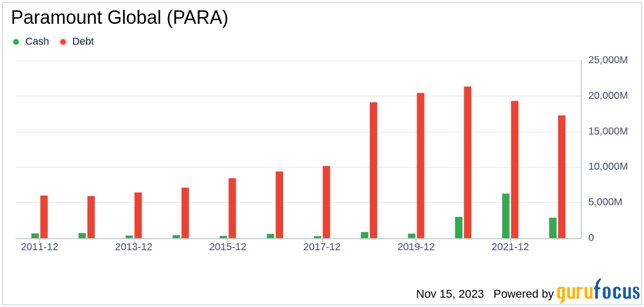This screenshot has width=644, height=307.
Task: Click the rightmost green cash bar
Action: 553,228
